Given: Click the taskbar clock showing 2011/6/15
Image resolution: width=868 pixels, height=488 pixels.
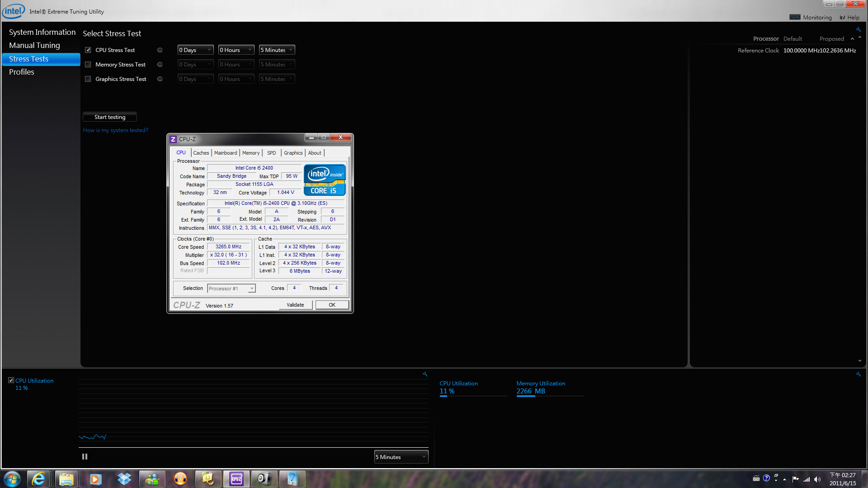Looking at the screenshot, I should (x=843, y=479).
